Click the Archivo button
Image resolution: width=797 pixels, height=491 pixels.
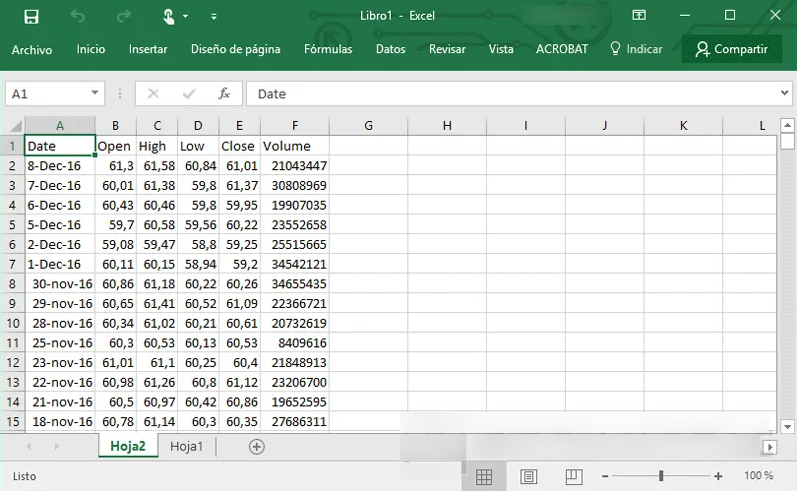(x=32, y=49)
